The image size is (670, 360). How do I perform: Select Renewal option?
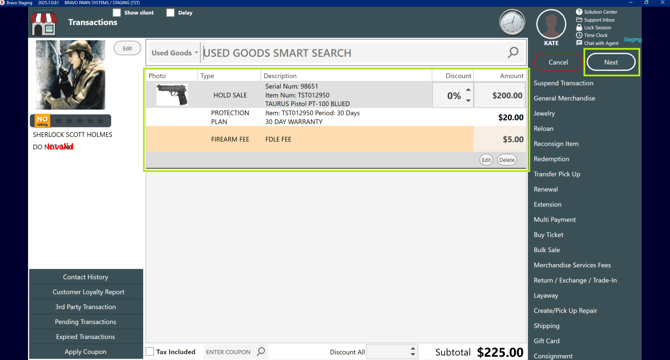point(546,189)
